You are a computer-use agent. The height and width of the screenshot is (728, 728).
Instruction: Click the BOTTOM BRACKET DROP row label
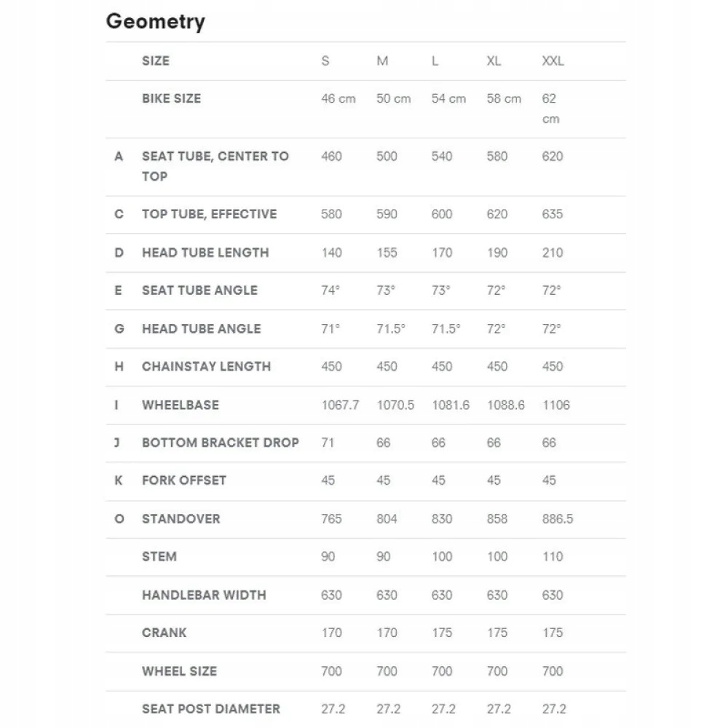220,443
